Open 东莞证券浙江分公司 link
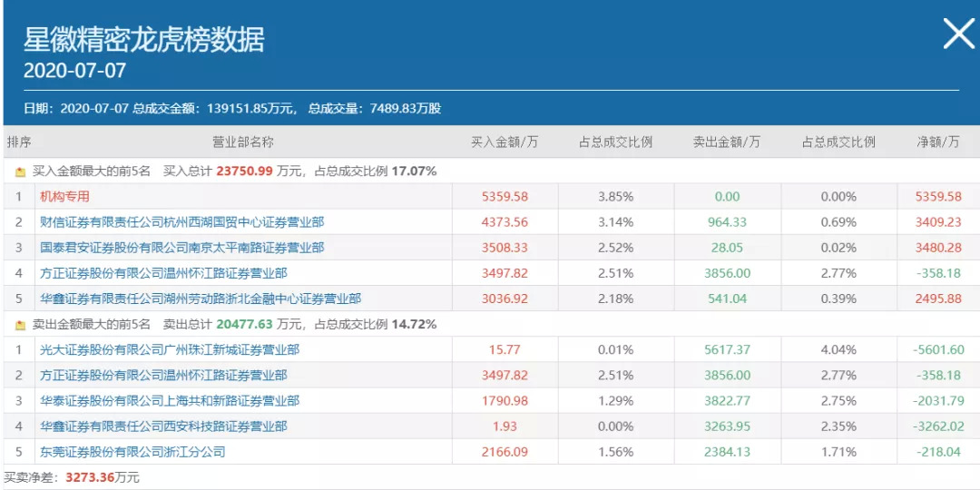 (x=132, y=451)
